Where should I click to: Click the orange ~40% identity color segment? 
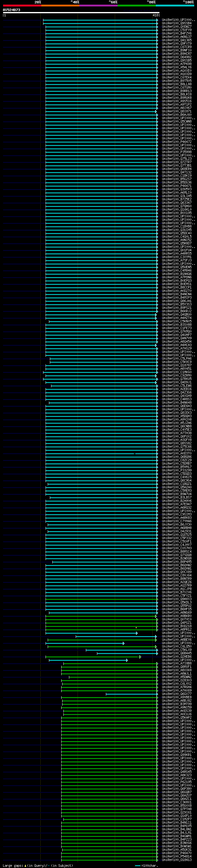[60, 6]
